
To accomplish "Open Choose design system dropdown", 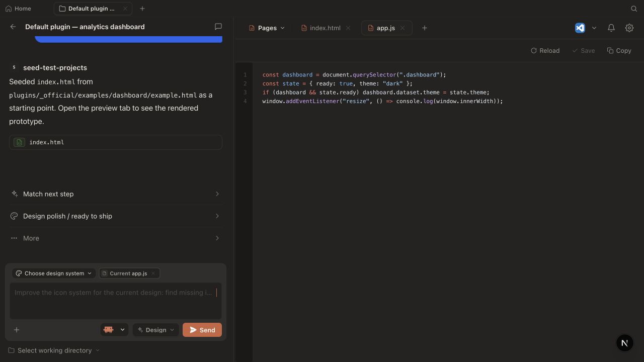I will [x=54, y=274].
